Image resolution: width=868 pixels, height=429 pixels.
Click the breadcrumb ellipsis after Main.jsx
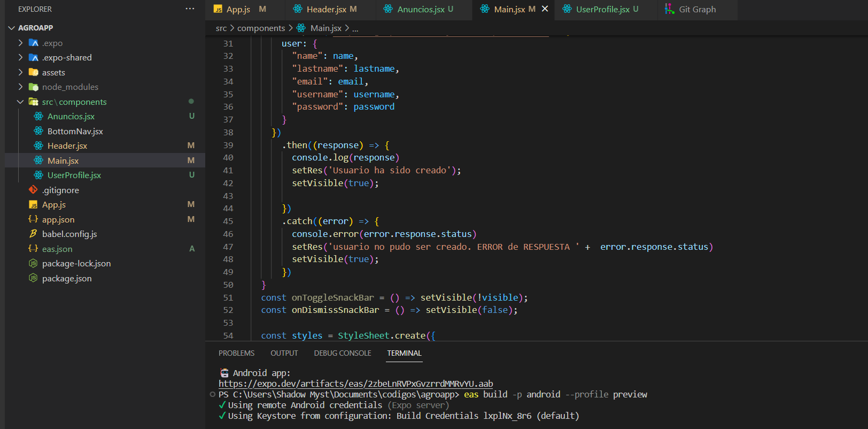[x=355, y=28]
